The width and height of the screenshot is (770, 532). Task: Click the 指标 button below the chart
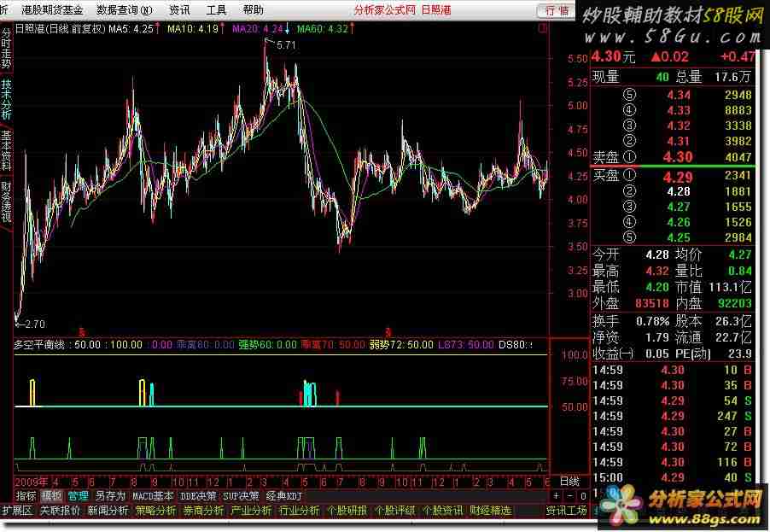pyautogui.click(x=26, y=496)
